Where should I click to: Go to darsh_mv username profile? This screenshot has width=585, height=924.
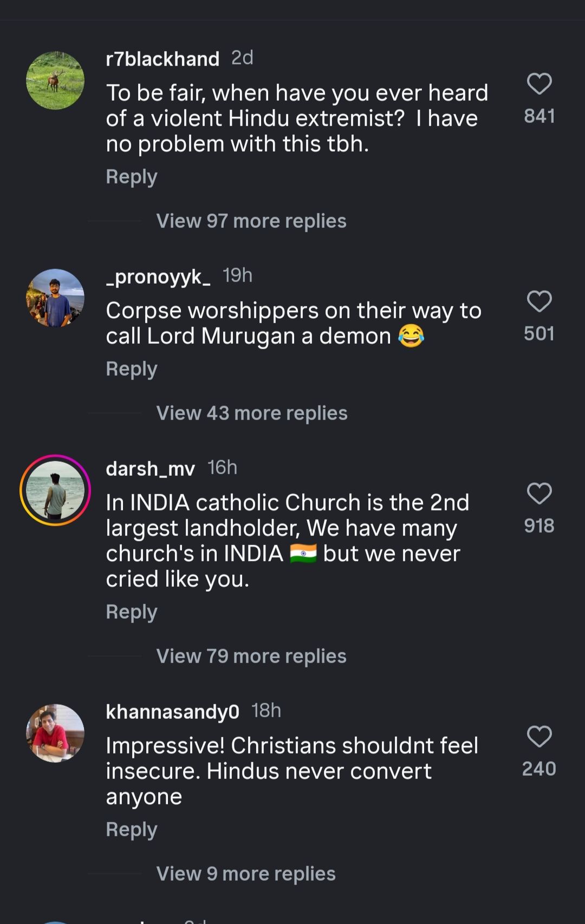point(150,468)
